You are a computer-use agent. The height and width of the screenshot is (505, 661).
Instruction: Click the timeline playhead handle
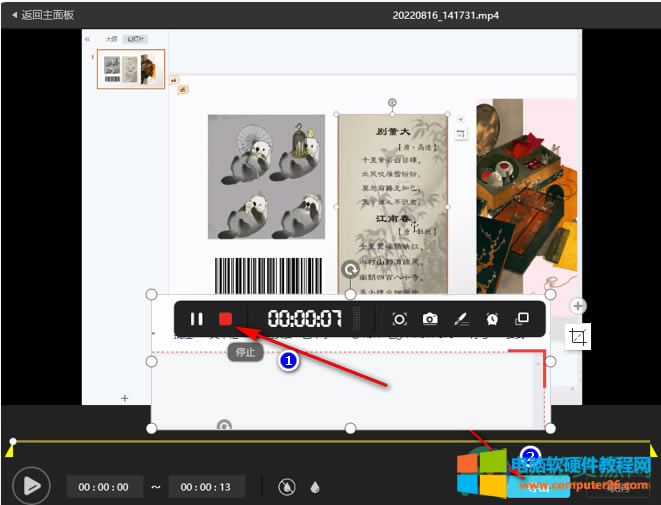click(12, 441)
